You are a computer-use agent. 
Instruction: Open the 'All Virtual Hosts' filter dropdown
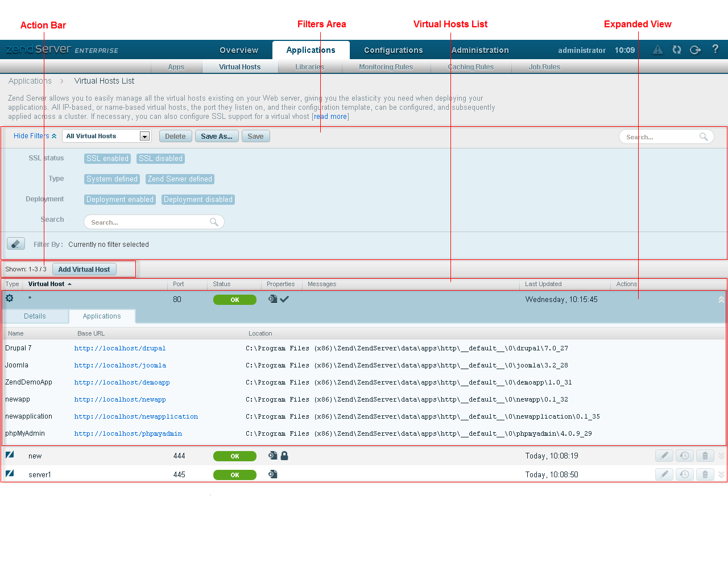click(144, 137)
